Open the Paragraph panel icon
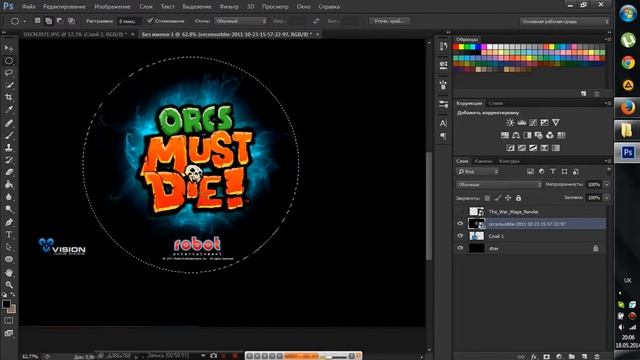640x360 pixels. coord(443,136)
